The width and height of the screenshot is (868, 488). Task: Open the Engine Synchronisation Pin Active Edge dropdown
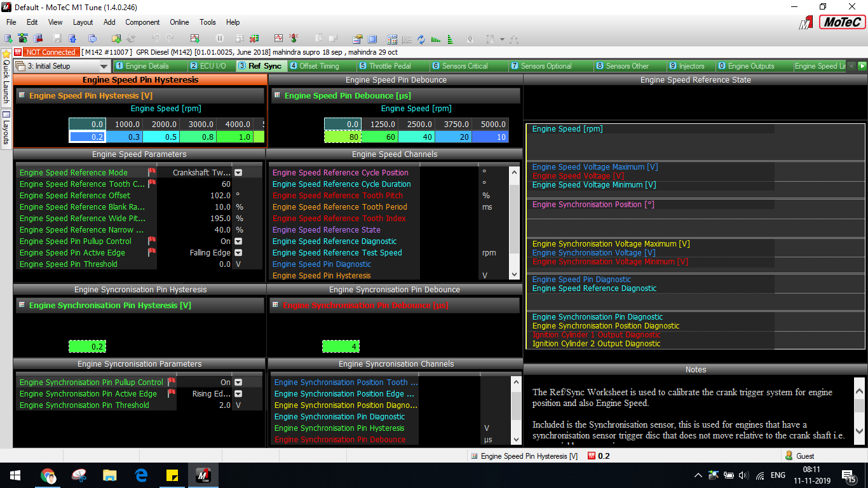[x=238, y=394]
